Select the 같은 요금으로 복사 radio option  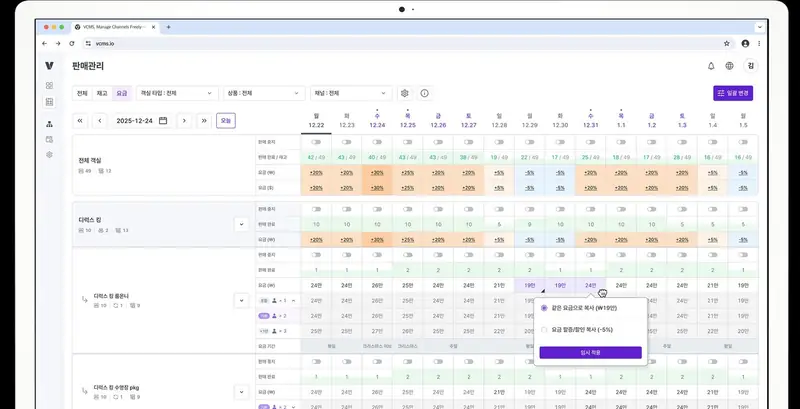544,308
